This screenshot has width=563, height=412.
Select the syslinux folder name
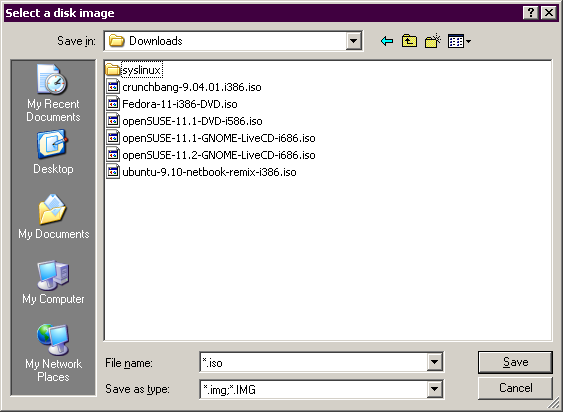142,70
